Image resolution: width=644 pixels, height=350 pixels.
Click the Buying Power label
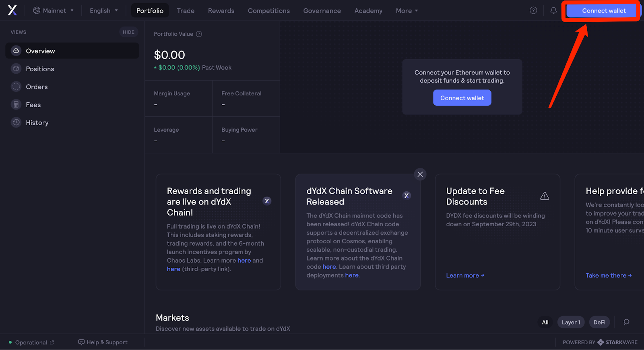(239, 130)
